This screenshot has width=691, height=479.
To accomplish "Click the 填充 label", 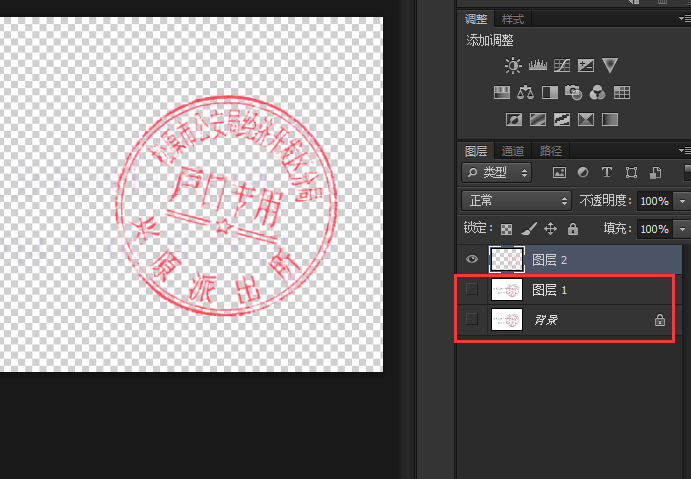I will [618, 228].
